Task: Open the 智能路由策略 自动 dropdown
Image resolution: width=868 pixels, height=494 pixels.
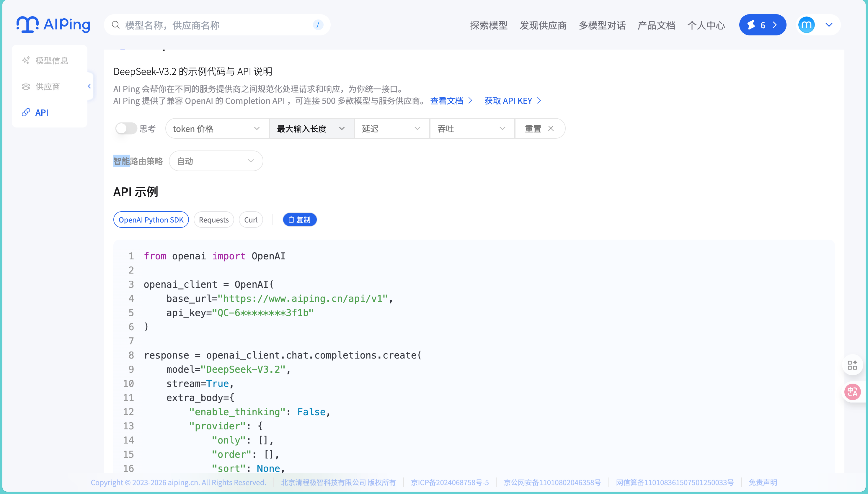Action: point(216,161)
